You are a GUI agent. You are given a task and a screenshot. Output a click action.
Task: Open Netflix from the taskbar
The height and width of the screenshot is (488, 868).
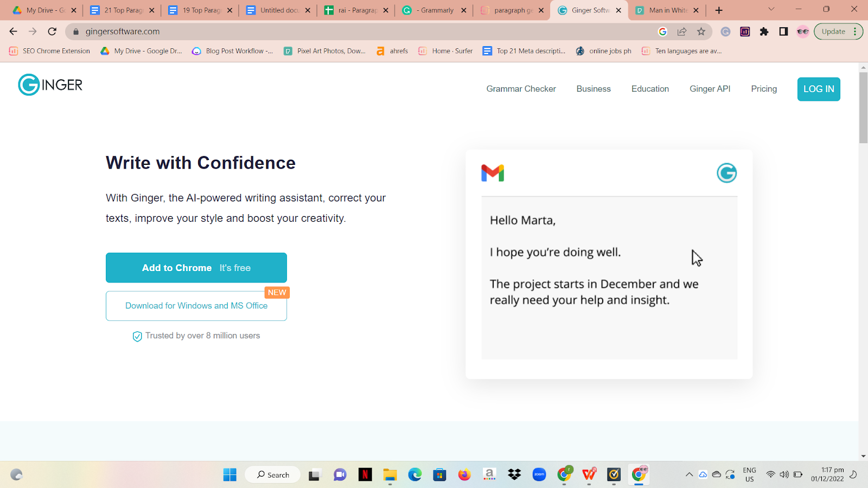point(365,474)
